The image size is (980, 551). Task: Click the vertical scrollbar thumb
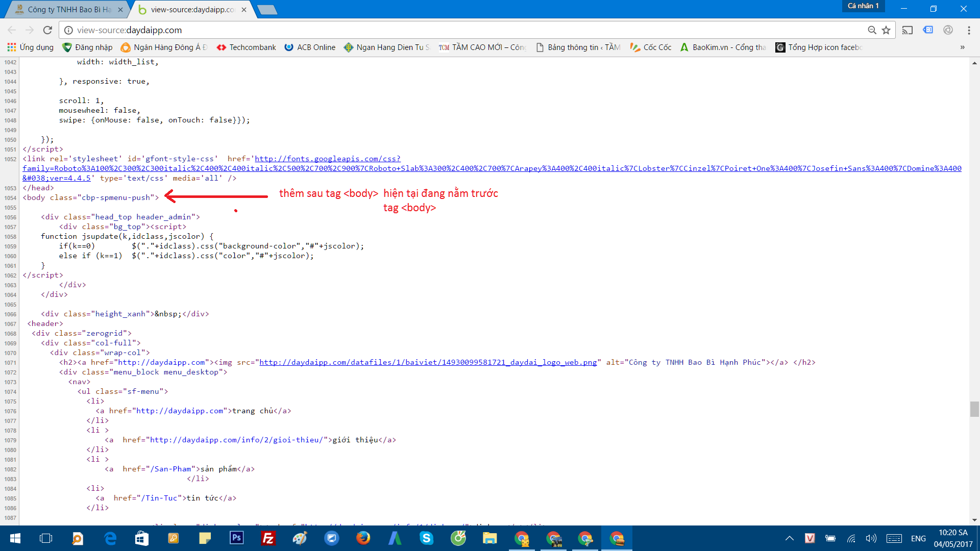(x=974, y=409)
